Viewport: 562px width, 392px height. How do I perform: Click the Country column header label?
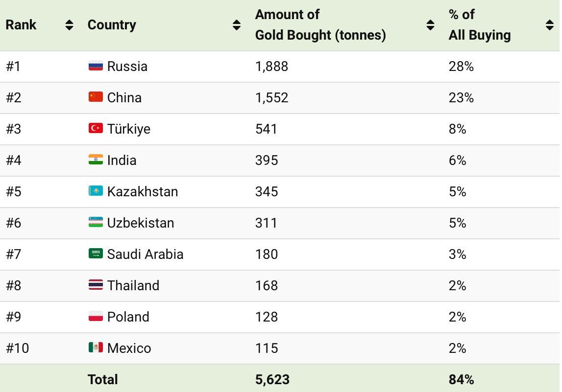click(x=112, y=25)
